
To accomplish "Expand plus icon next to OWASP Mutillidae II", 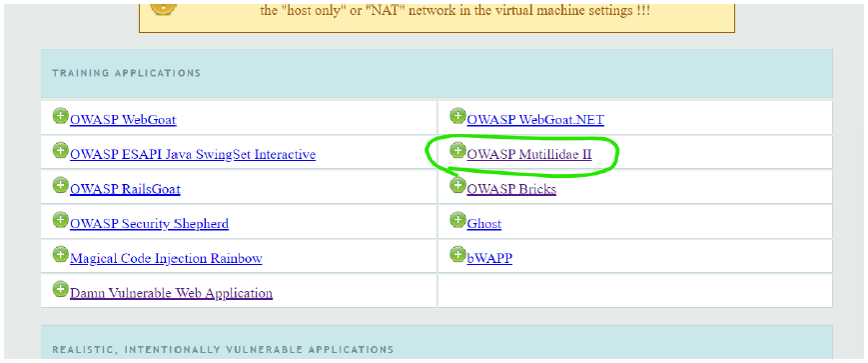I will [457, 151].
